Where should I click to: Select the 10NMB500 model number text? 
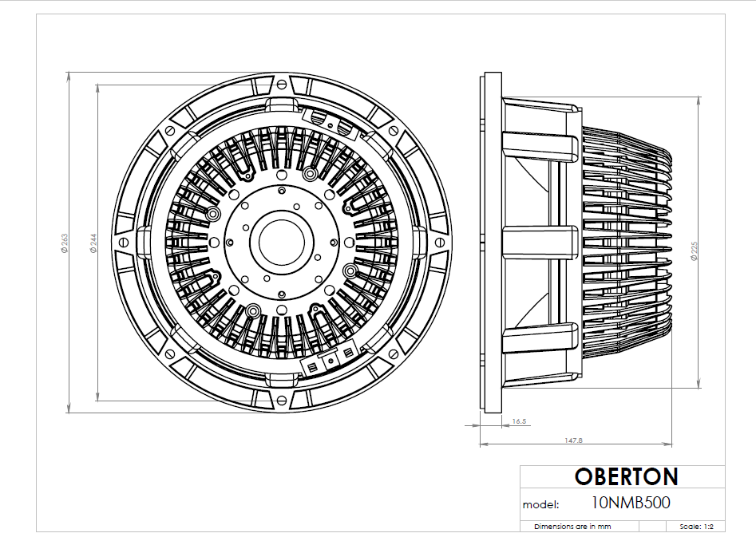[x=631, y=503]
